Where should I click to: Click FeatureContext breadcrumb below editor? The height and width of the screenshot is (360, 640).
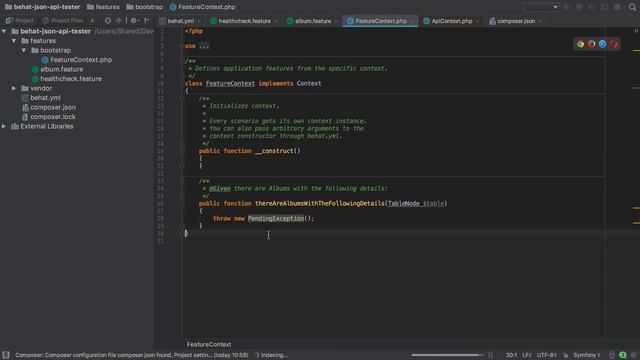(x=209, y=344)
